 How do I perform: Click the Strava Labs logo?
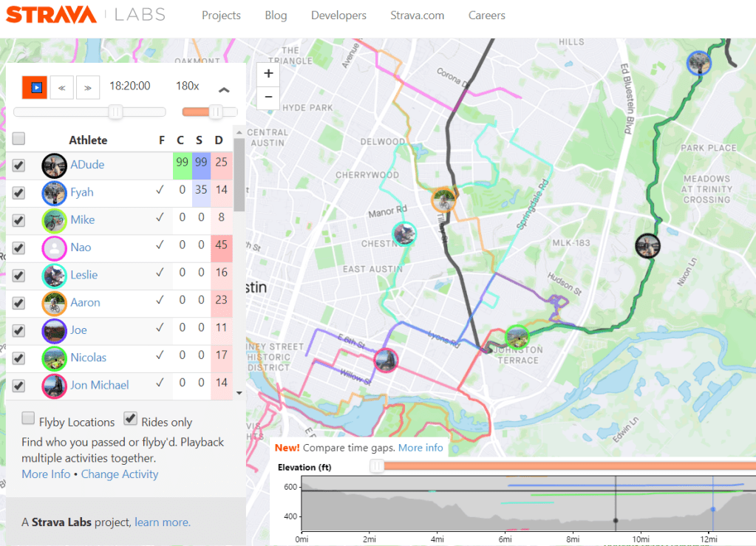pyautogui.click(x=86, y=15)
